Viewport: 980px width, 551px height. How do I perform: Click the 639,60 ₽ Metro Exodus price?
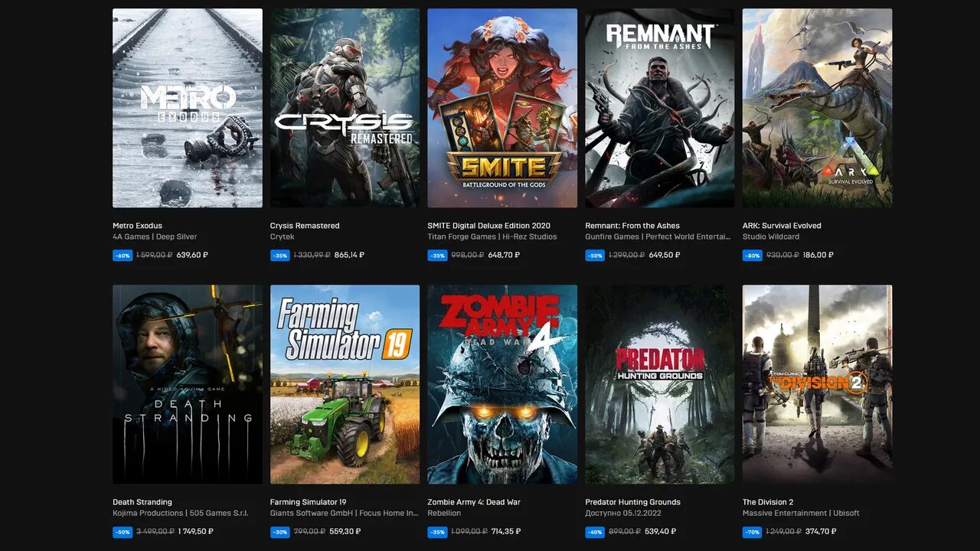[192, 255]
